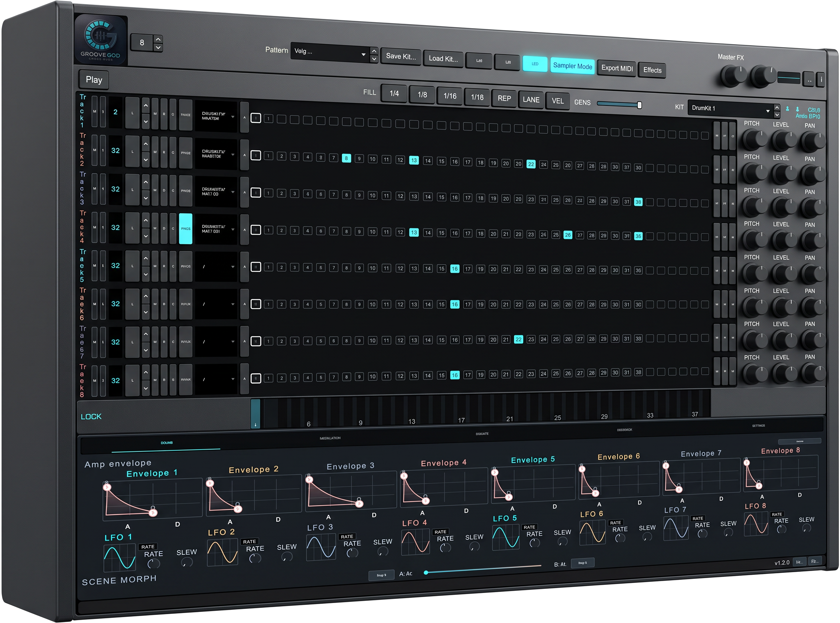840x623 pixels.
Task: Toggle the cyan LED button
Action: click(535, 64)
